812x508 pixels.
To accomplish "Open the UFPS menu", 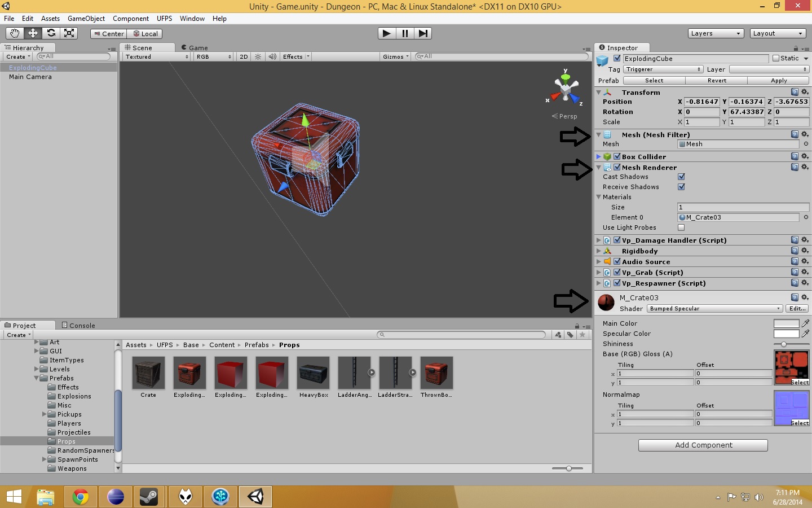I will pos(165,19).
